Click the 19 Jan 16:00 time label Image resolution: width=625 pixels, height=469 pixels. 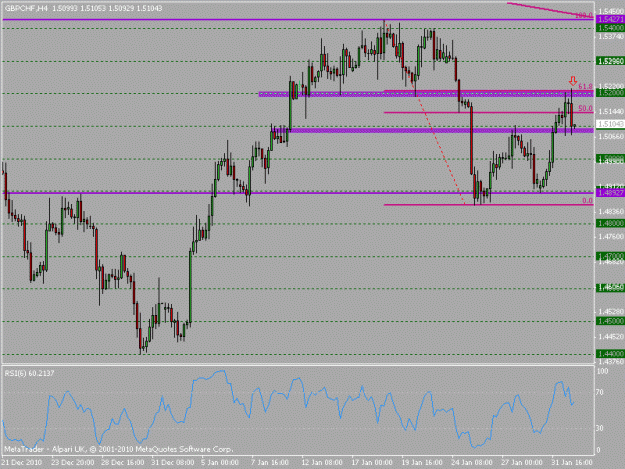[422, 463]
